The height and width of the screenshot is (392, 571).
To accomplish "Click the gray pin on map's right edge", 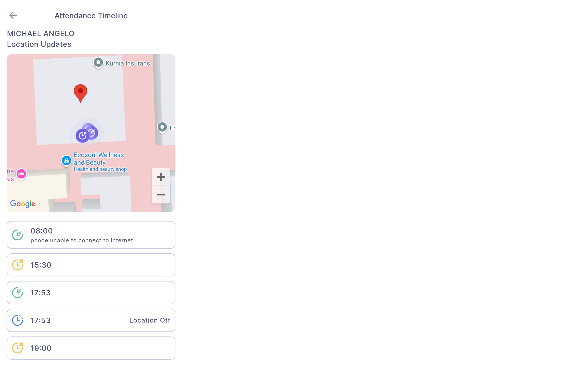I will pos(162,127).
